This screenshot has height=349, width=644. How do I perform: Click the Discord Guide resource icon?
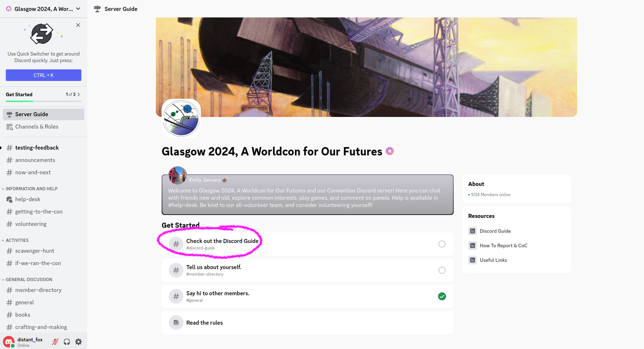click(473, 231)
